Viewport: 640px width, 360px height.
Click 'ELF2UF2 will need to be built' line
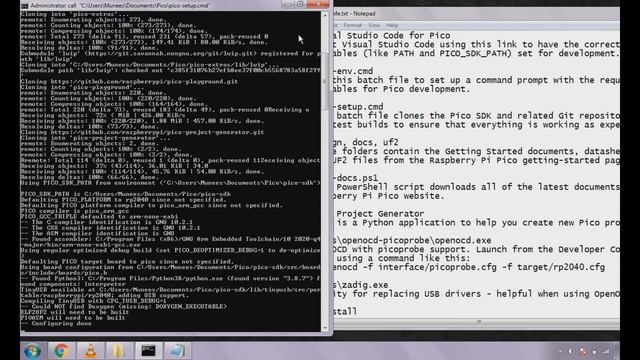pyautogui.click(x=75, y=312)
